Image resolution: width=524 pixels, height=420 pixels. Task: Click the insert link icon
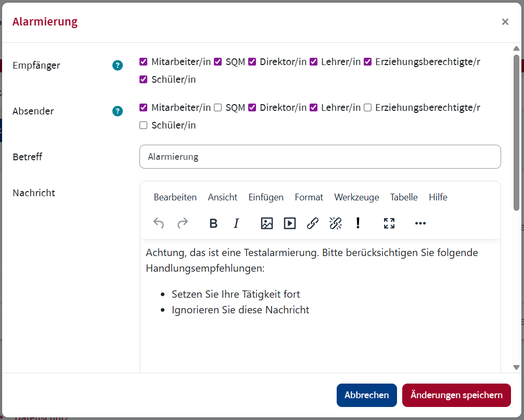tap(312, 223)
